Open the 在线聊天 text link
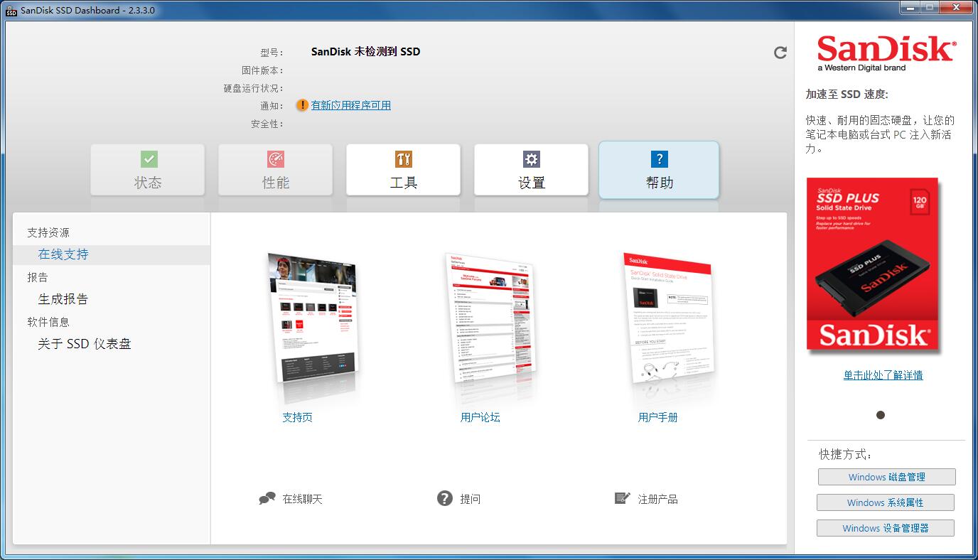978x560 pixels. pos(303,499)
